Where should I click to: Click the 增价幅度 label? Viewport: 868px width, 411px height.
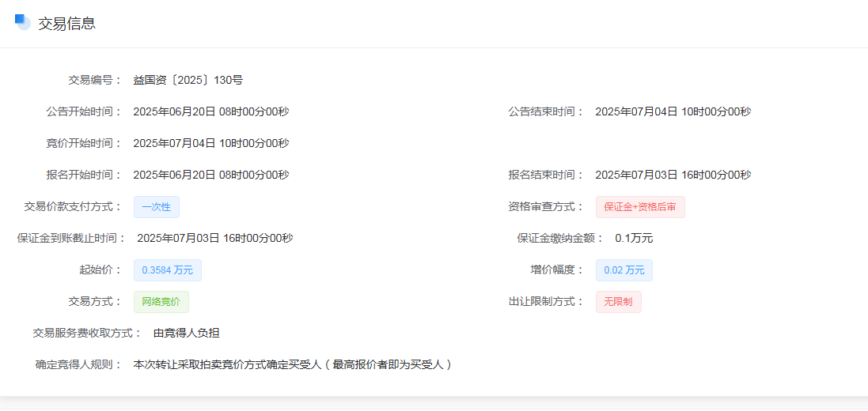(558, 270)
